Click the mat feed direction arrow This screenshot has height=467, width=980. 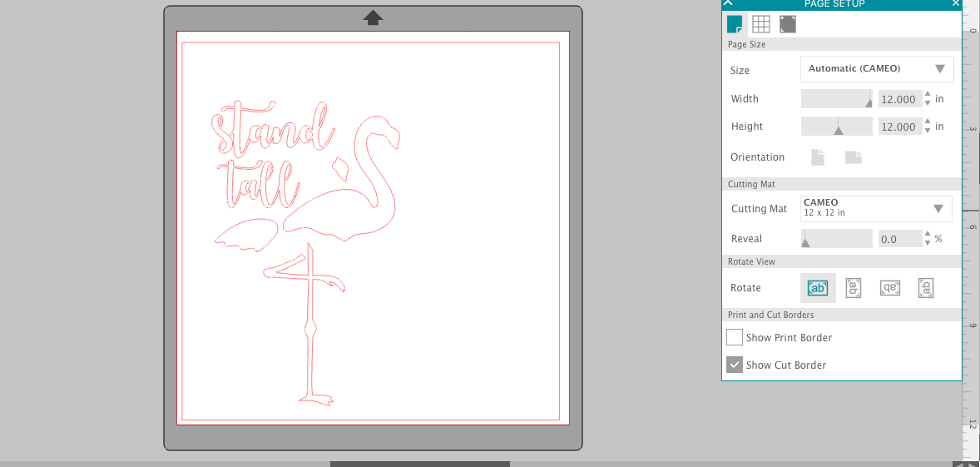pyautogui.click(x=374, y=17)
